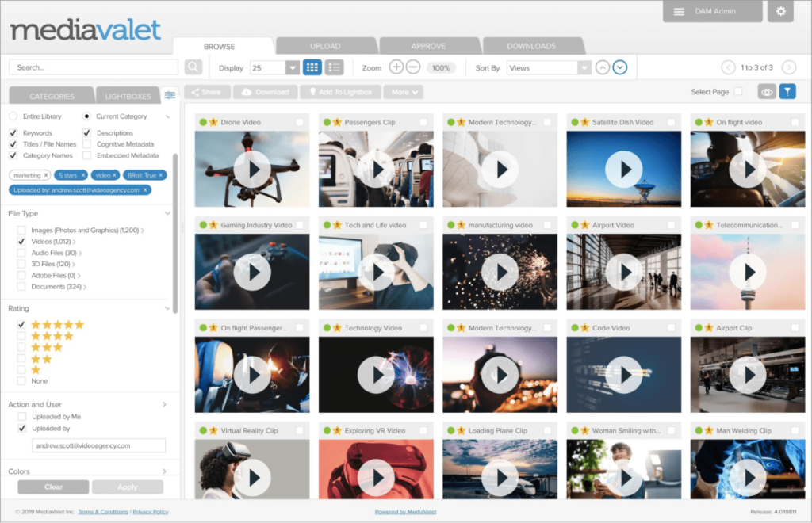This screenshot has height=523, width=812.
Task: Remove the Uploaded by filter tag
Action: [x=146, y=190]
